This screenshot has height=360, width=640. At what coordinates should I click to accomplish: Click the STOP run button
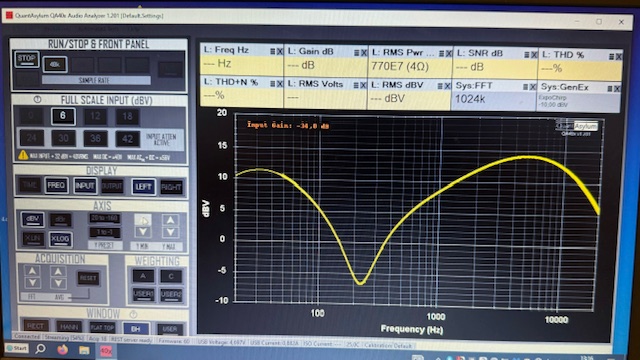(x=27, y=60)
